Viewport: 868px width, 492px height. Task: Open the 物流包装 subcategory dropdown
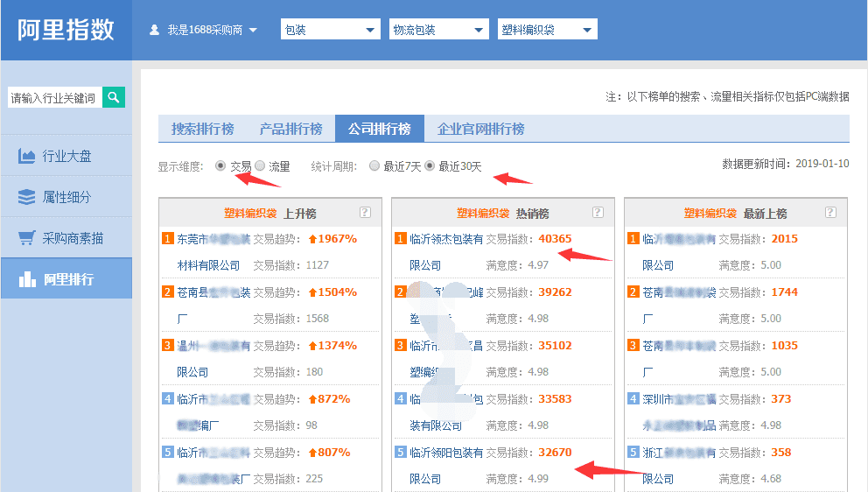pos(439,30)
